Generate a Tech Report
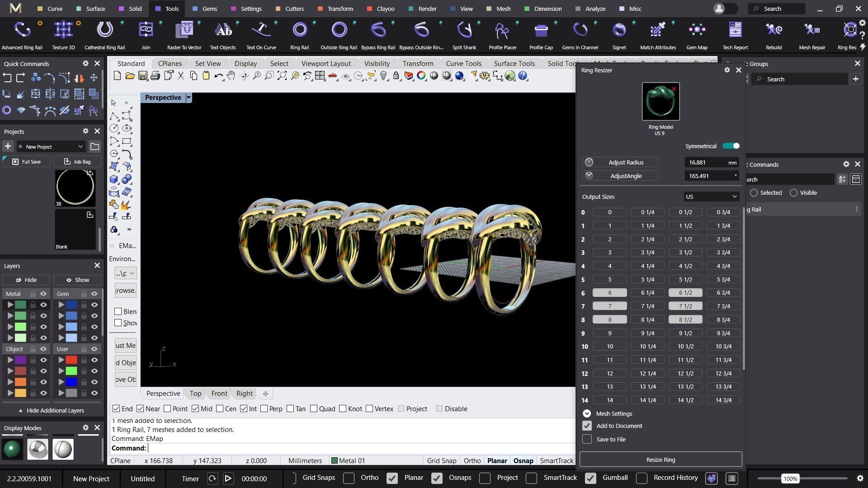Viewport: 868px width, 488px height. click(735, 35)
